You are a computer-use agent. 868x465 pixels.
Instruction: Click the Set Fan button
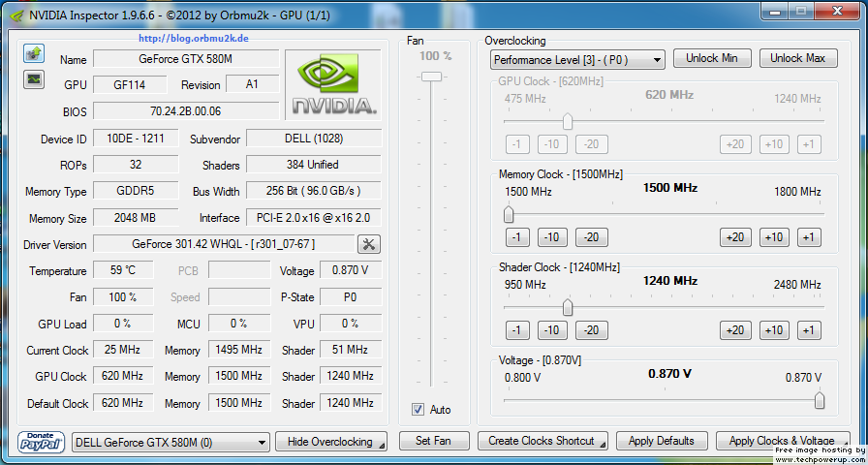tap(433, 441)
